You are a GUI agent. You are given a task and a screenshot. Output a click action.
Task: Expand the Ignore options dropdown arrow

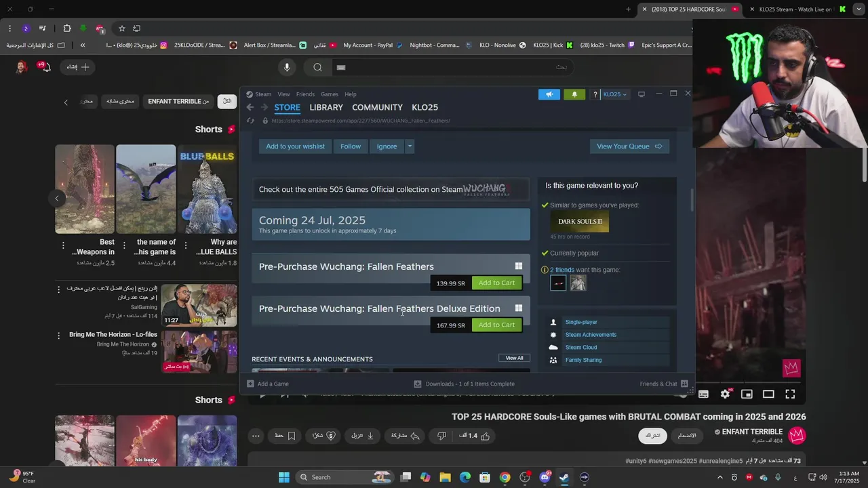(410, 146)
